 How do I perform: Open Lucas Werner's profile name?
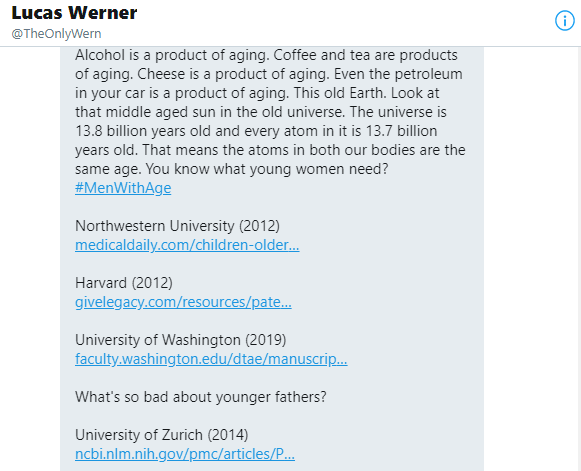pyautogui.click(x=74, y=13)
